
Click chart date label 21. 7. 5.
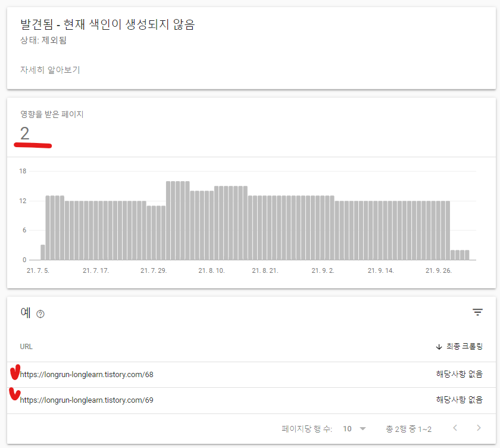coord(38,270)
